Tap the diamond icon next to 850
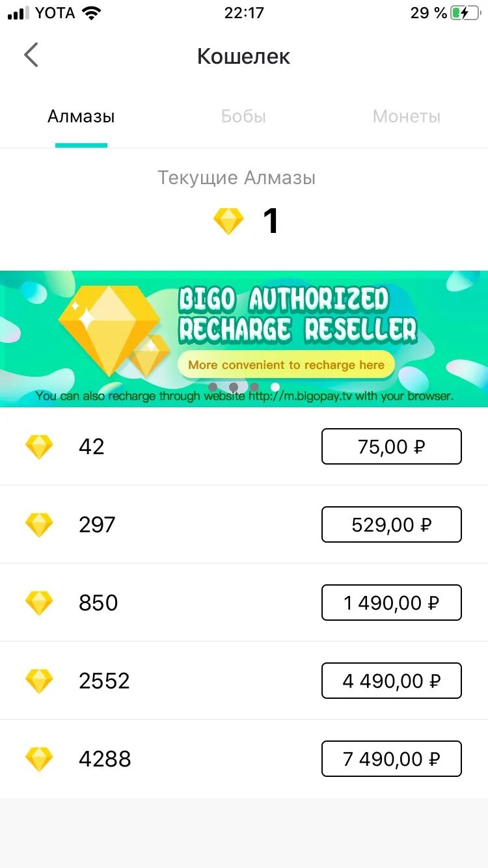488x868 pixels. coord(39,603)
